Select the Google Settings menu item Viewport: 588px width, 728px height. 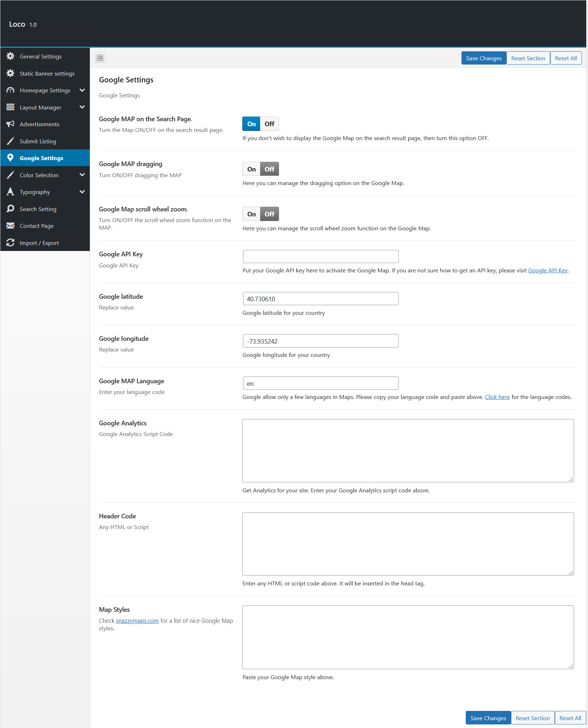[x=45, y=158]
